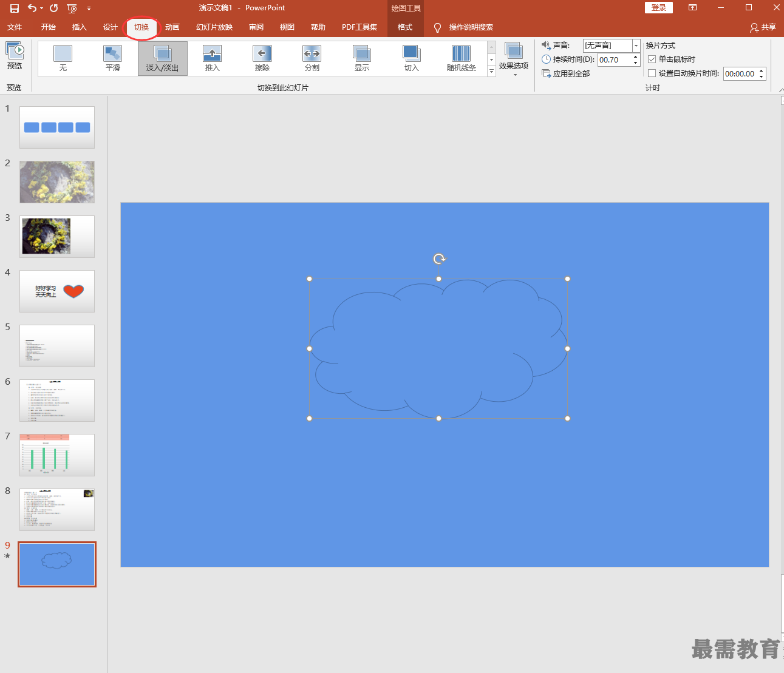Increase the auto advance time spinner up
This screenshot has height=673, width=784.
click(762, 71)
